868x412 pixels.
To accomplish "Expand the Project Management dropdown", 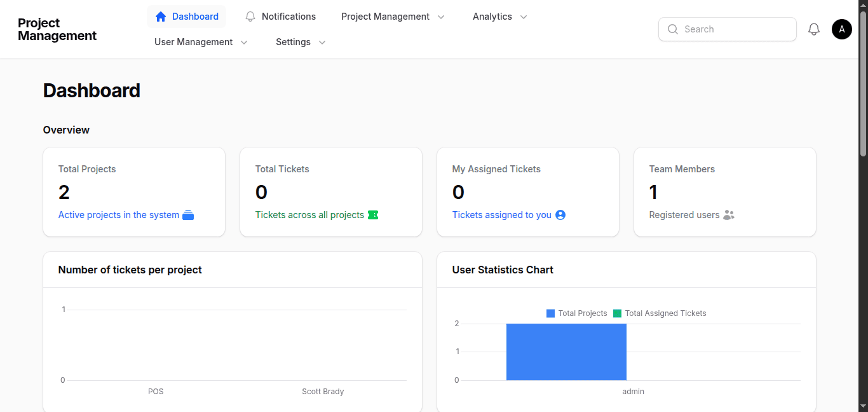I will (x=392, y=16).
